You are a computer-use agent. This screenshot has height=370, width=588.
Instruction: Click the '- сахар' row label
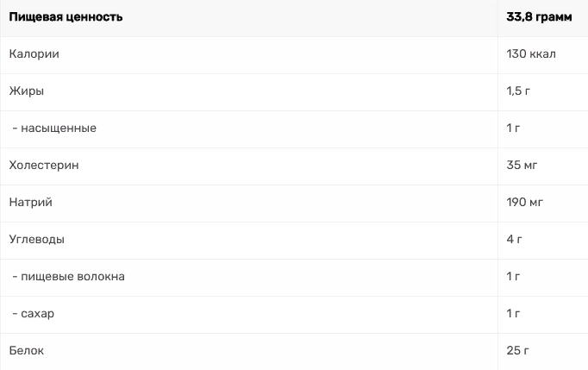click(x=34, y=314)
